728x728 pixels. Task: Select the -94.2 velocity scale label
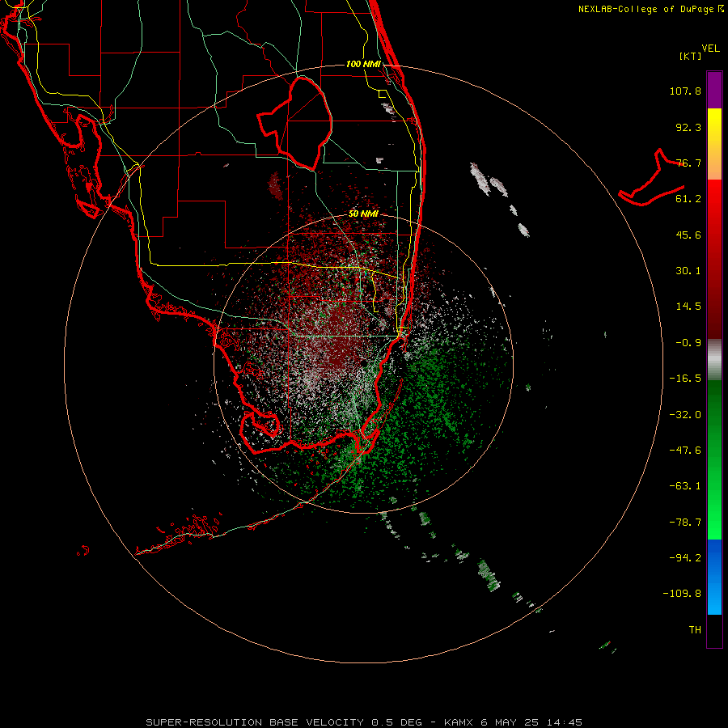(685, 557)
